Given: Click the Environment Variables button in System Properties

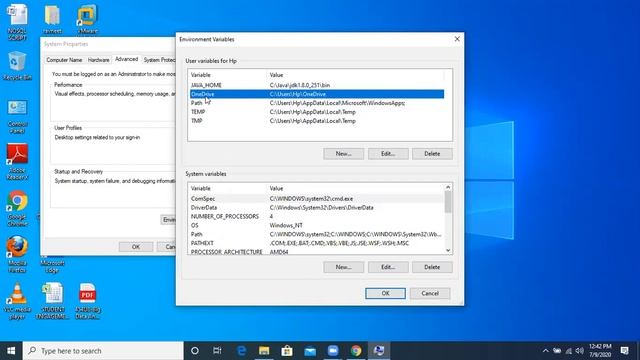Looking at the screenshot, I should click(x=169, y=220).
